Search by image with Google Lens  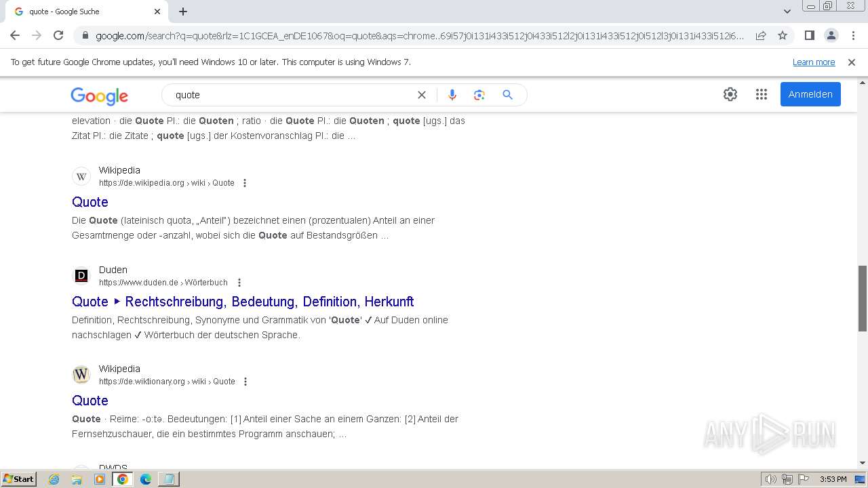(479, 95)
